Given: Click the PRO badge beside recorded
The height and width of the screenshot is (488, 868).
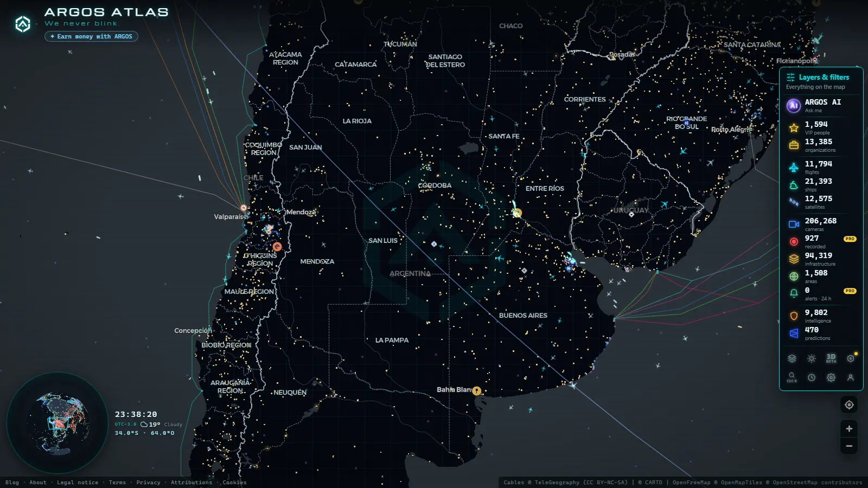Looking at the screenshot, I should (850, 239).
